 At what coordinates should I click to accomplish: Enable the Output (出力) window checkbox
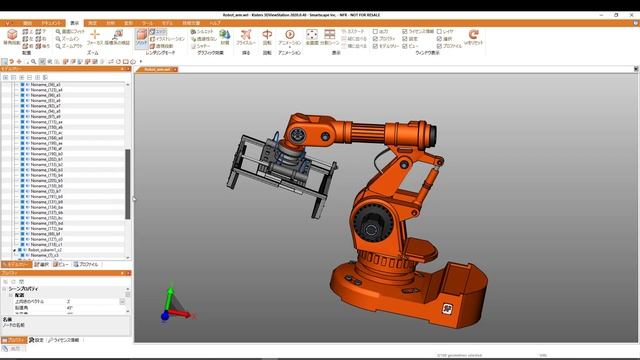375,31
